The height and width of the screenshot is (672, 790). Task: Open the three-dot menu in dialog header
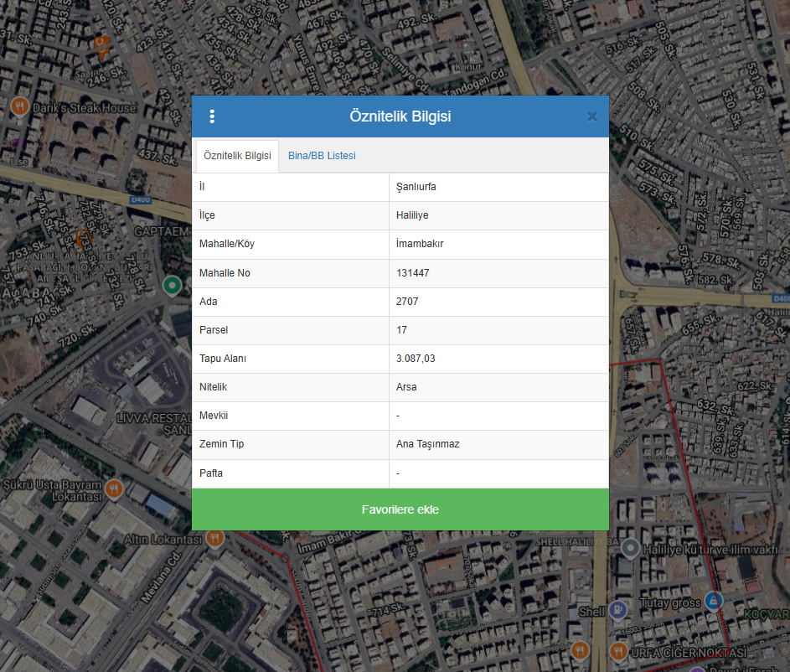[x=212, y=116]
